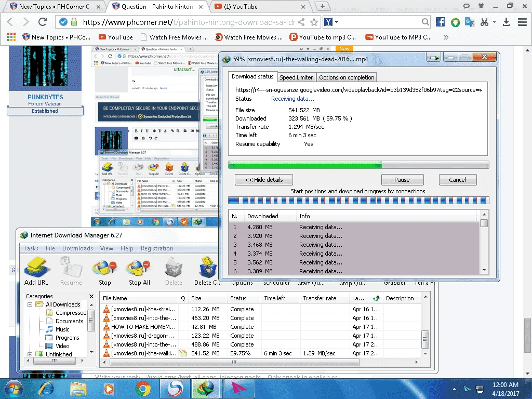Screen dimensions: 532x399
Task: Show more bookmarks with the chevron
Action: (446, 37)
